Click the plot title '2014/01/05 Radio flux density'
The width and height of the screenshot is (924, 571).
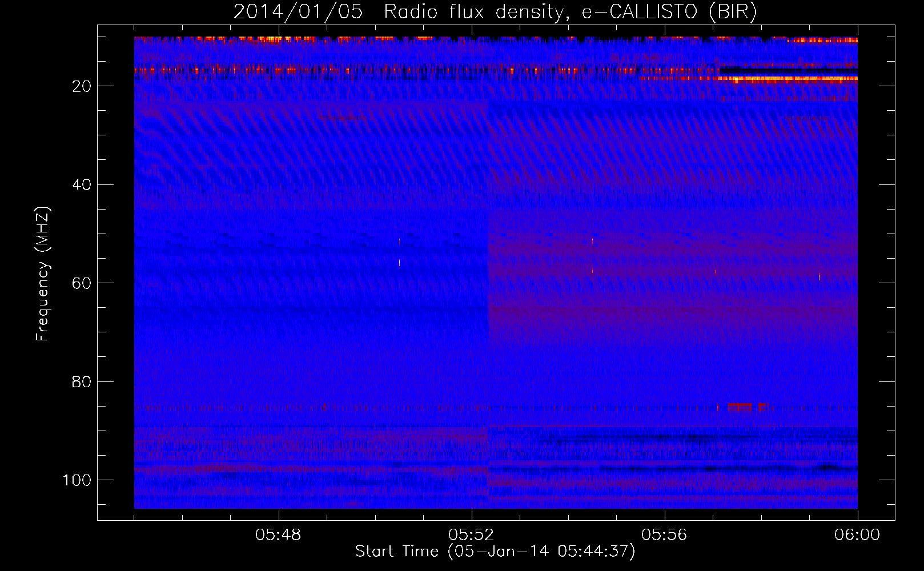click(x=400, y=12)
